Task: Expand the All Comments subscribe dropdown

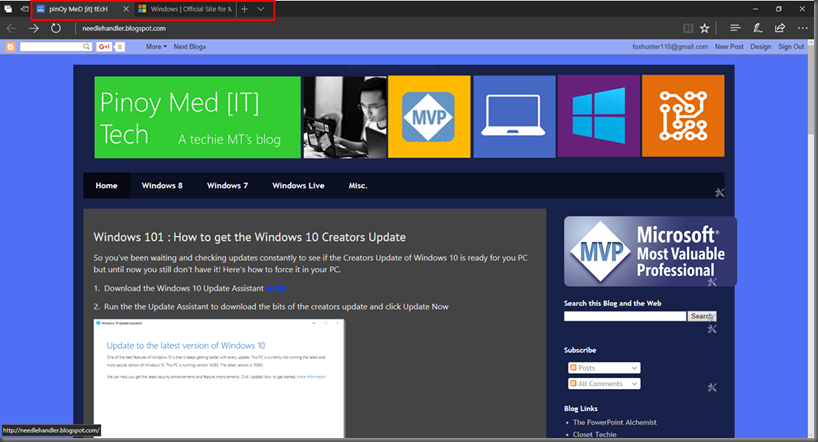Action: [x=604, y=384]
